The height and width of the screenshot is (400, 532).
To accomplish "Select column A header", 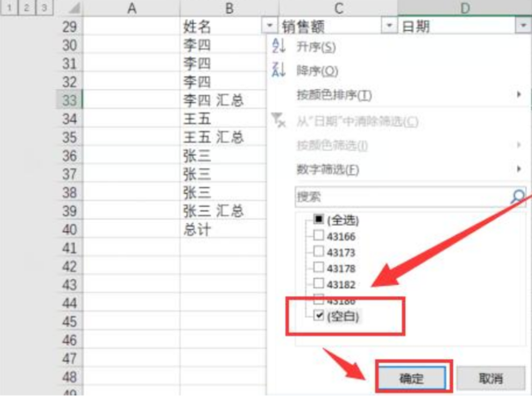I will (x=131, y=8).
